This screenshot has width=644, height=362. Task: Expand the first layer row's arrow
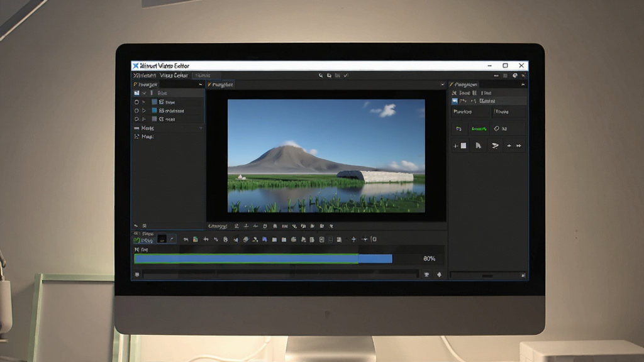click(144, 102)
